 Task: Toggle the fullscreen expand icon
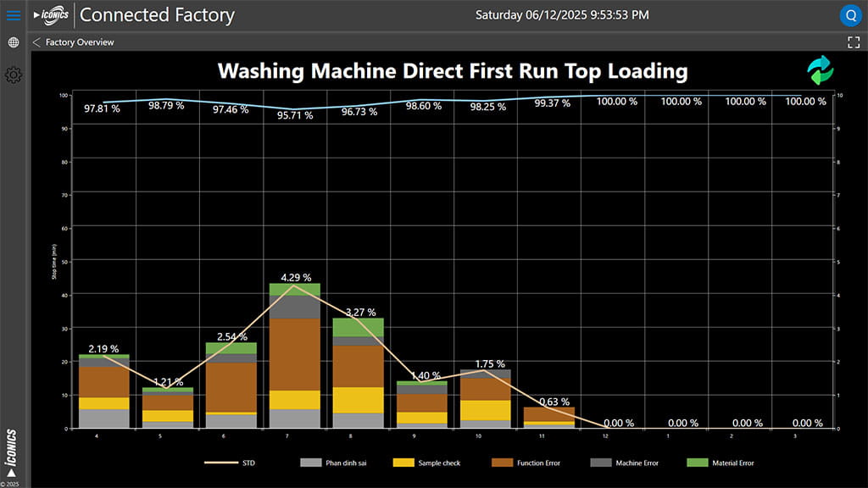click(854, 42)
